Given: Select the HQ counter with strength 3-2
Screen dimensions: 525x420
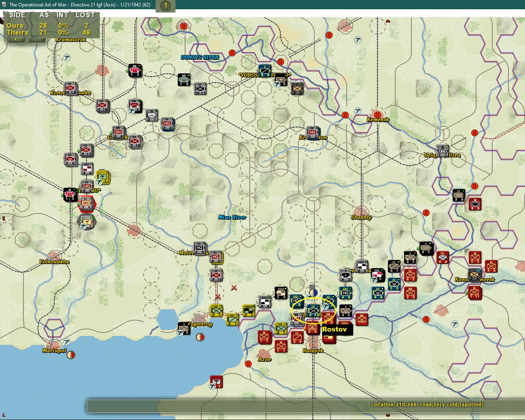Looking at the screenshot, I should click(x=167, y=124).
